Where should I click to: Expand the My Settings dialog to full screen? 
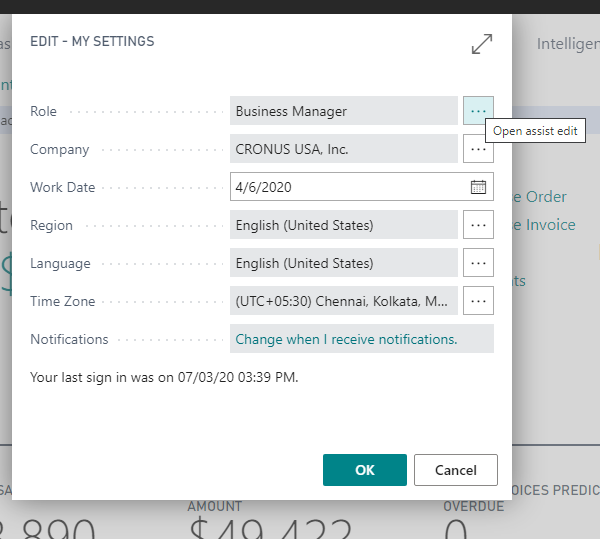482,45
